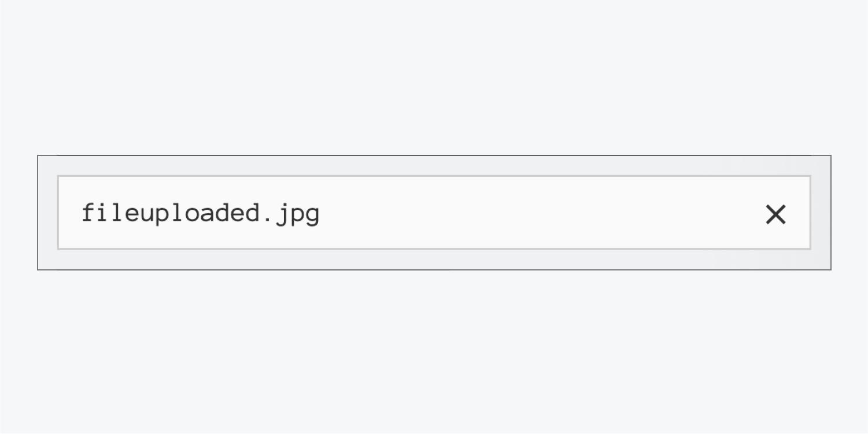Select the uploaded file label text
This screenshot has width=868, height=434.
200,214
